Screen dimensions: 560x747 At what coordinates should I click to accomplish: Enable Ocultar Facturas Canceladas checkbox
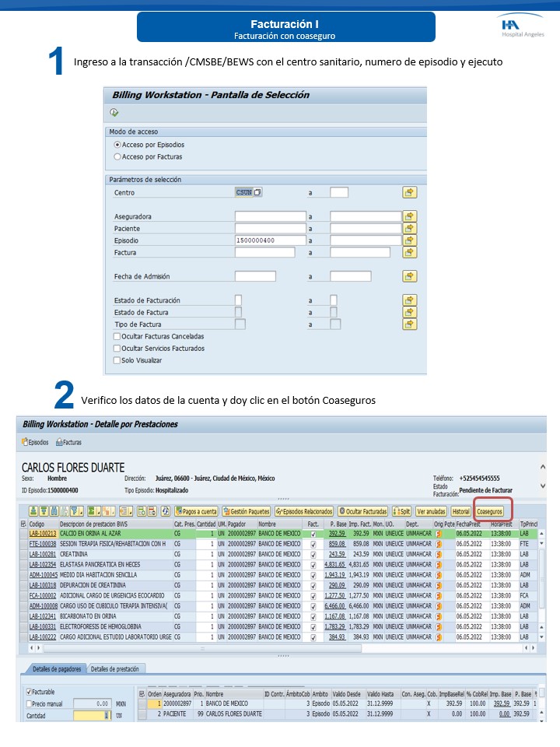coord(117,336)
